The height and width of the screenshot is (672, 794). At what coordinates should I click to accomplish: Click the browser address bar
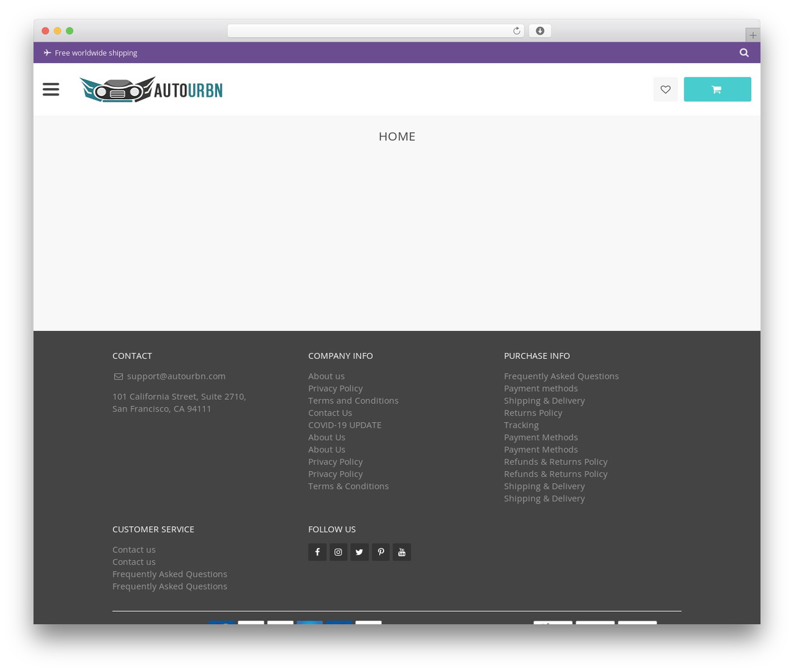(375, 31)
